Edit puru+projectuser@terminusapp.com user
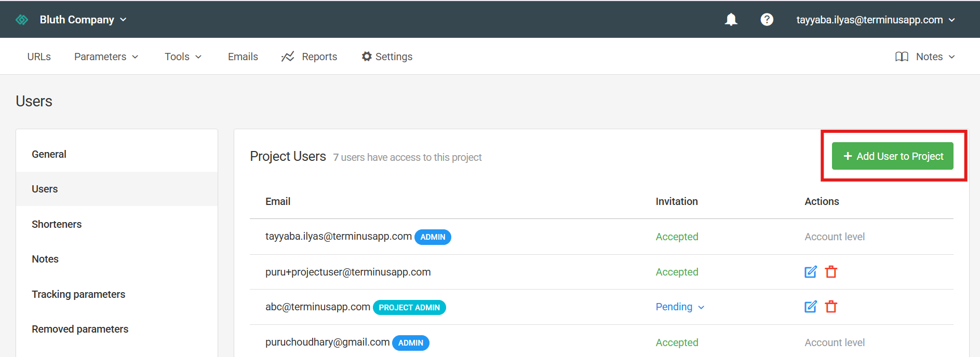The width and height of the screenshot is (980, 357). point(811,272)
